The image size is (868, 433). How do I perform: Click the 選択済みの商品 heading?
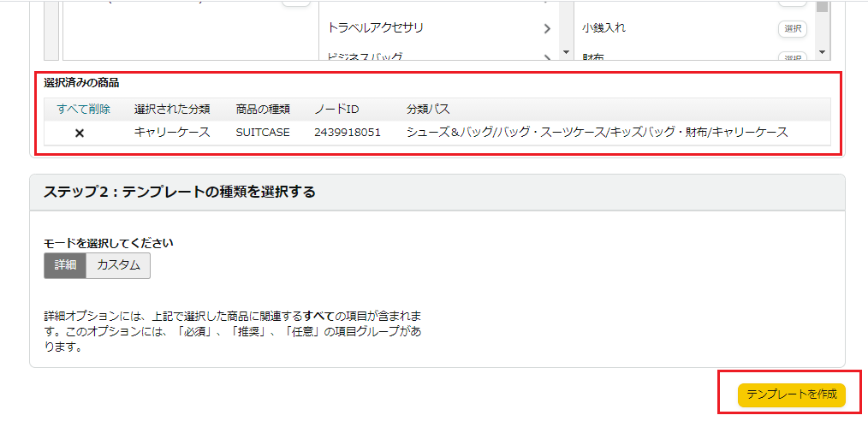pos(81,84)
